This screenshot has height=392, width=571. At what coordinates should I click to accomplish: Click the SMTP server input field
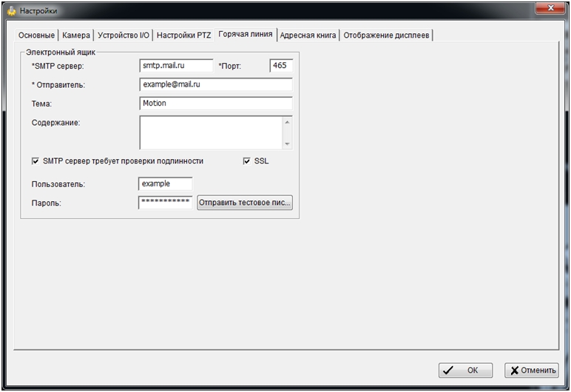(x=176, y=66)
